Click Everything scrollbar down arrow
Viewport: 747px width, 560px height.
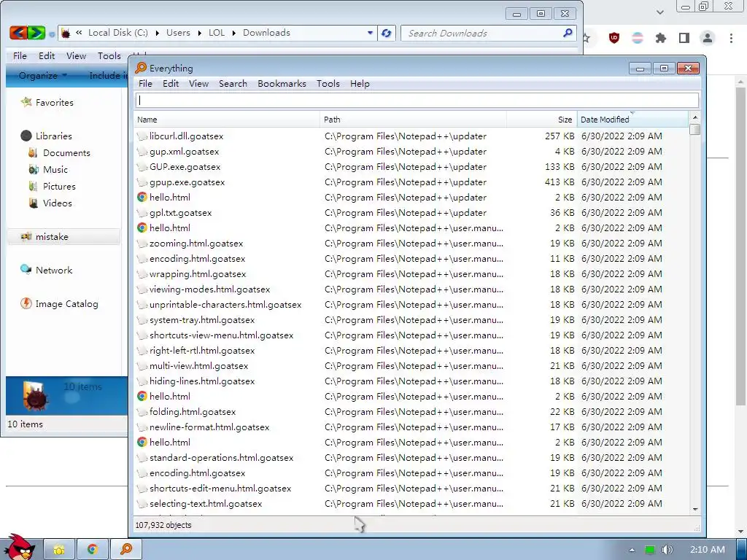[695, 509]
